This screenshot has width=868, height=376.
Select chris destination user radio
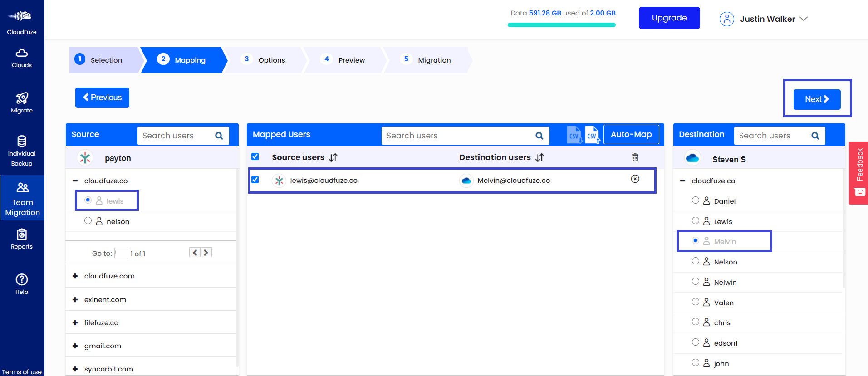coord(696,322)
